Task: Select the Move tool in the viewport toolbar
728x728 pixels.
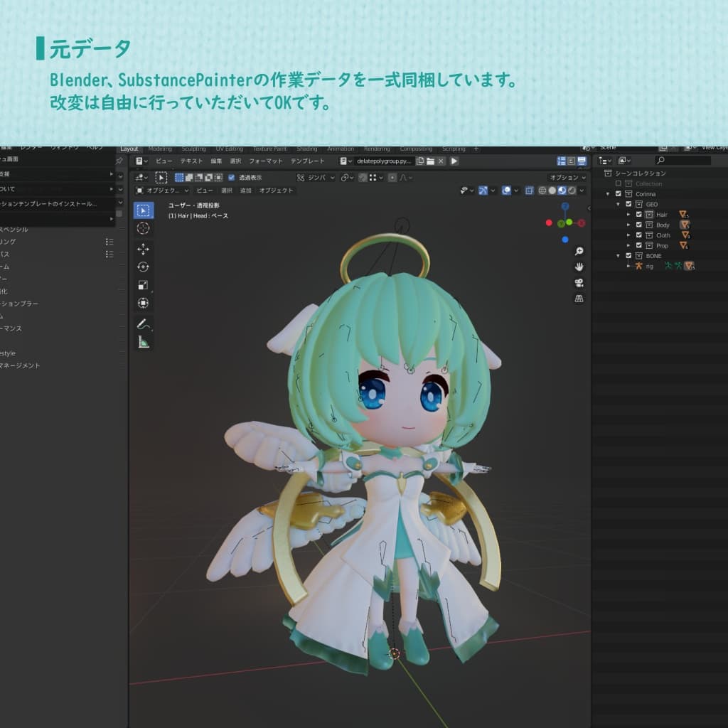Action: tap(144, 247)
